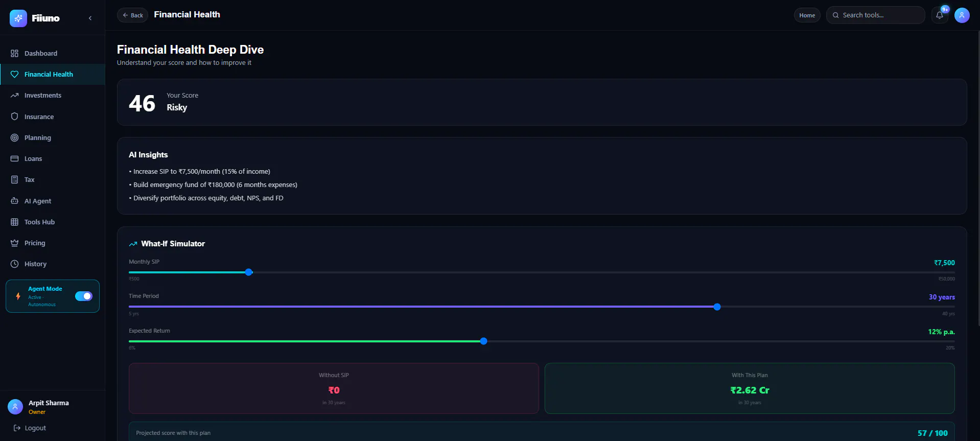This screenshot has width=980, height=441.
Task: Open the user account avatar in the header
Action: pos(962,15)
